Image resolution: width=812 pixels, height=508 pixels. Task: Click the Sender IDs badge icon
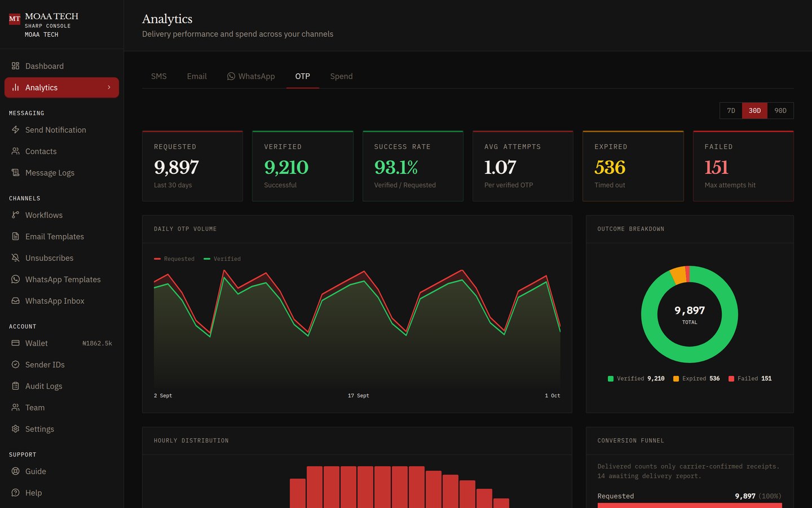click(x=15, y=365)
